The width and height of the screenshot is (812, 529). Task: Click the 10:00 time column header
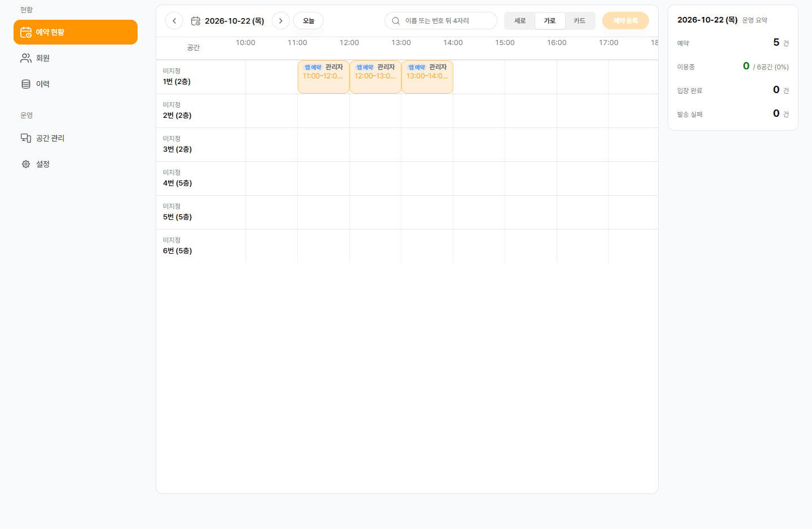pos(245,43)
